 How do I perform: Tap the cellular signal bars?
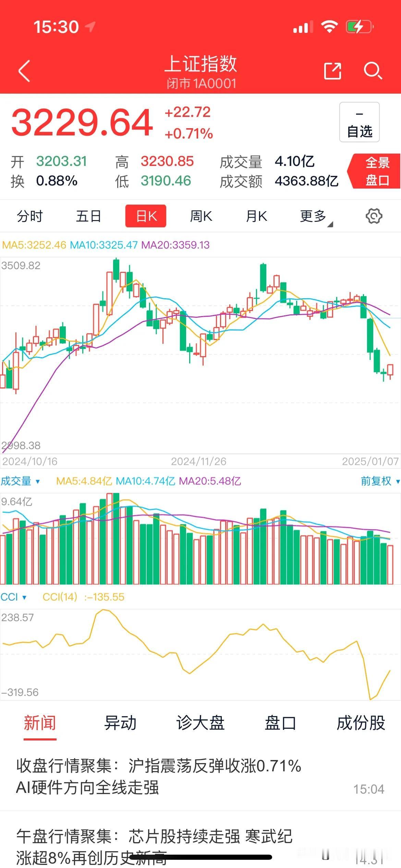pyautogui.click(x=303, y=27)
